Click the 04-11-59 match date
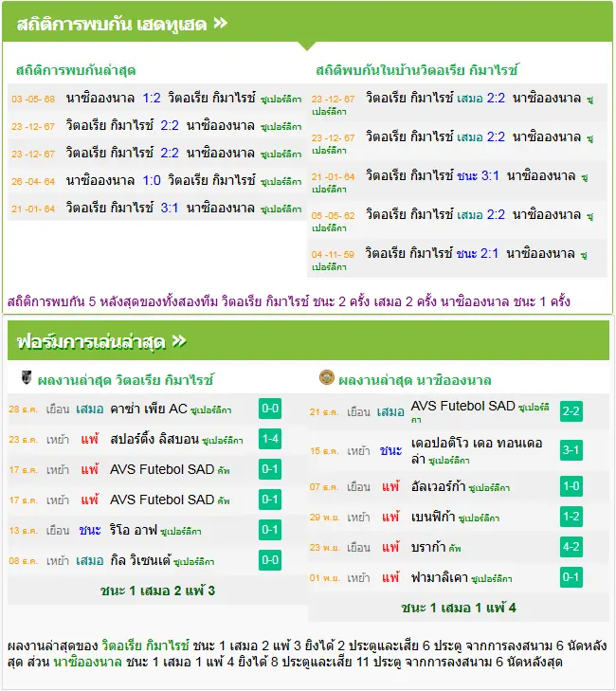This screenshot has height=691, width=616. point(333,254)
